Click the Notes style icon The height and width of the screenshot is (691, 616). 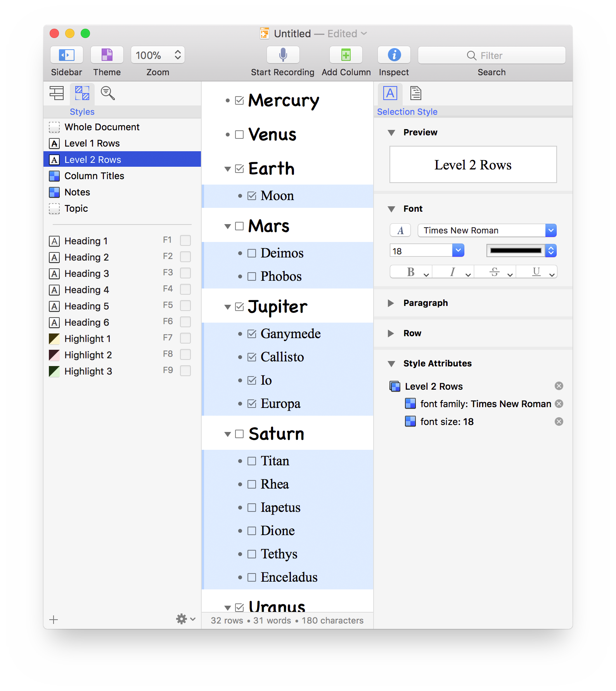click(x=54, y=192)
